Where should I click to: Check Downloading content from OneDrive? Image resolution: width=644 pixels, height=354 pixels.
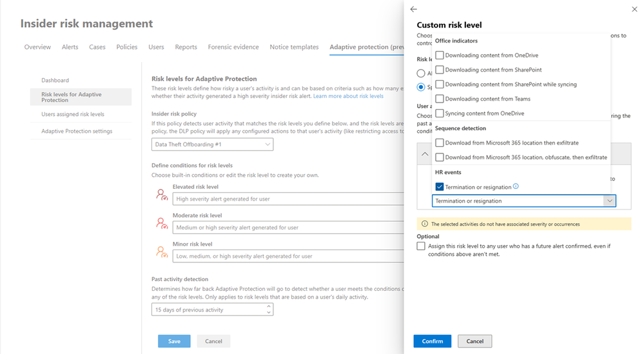440,55
